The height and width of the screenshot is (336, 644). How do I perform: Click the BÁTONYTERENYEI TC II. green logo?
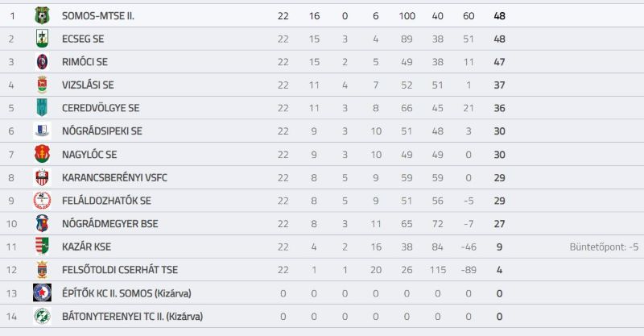[42, 316]
